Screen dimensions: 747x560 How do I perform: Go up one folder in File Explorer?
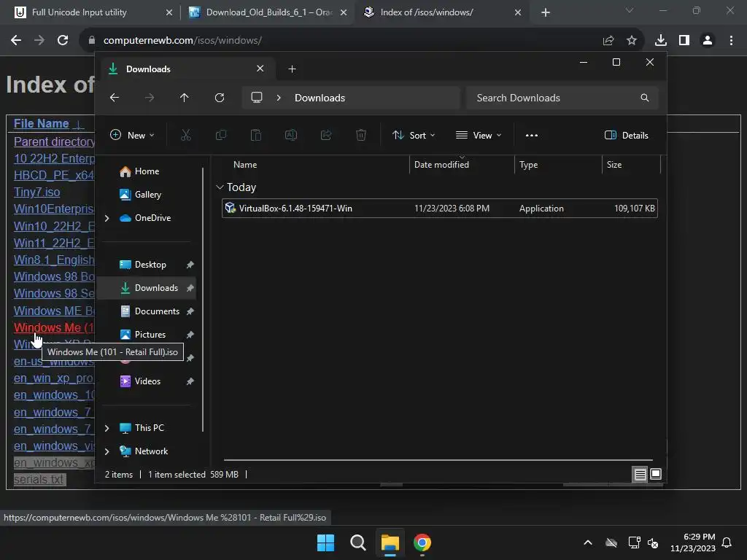185,98
